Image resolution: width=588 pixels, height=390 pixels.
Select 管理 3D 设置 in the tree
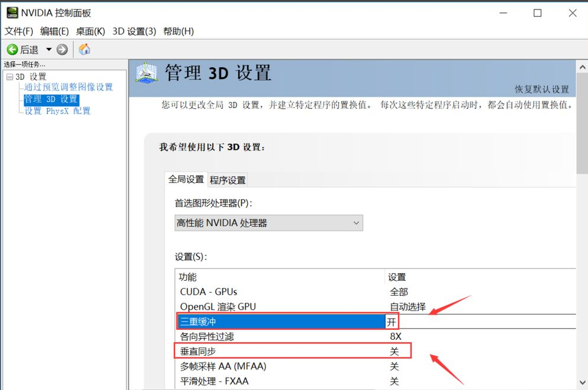pos(51,99)
